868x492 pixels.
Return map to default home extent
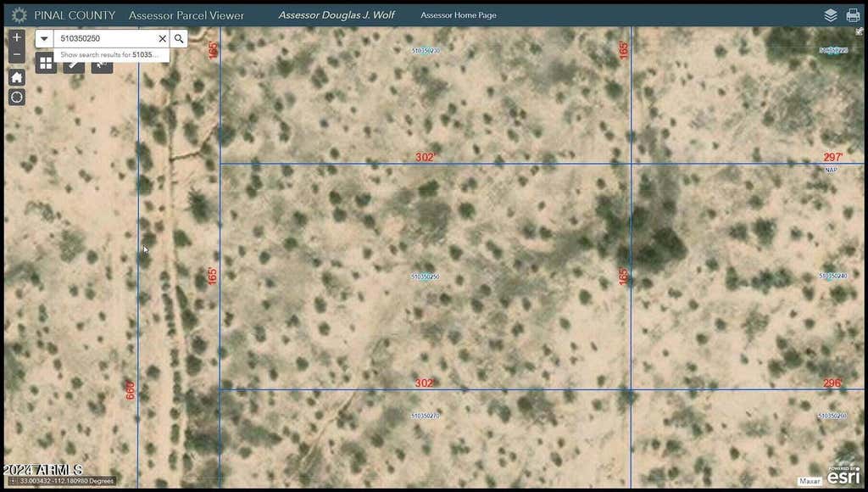tap(17, 77)
